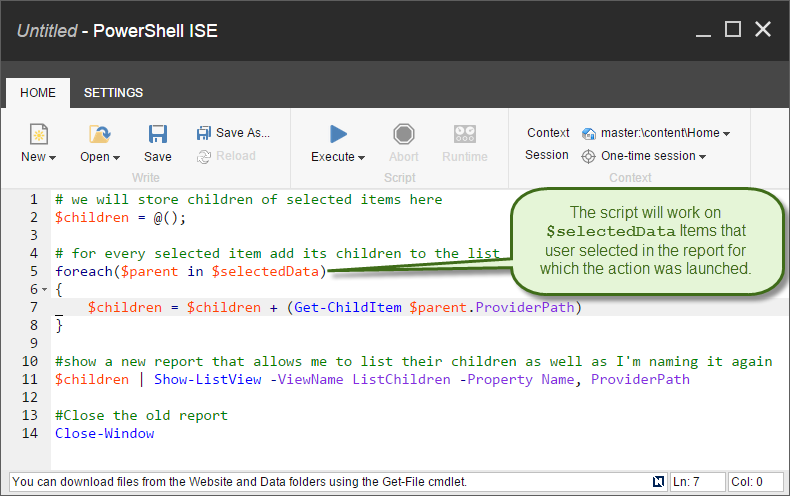Click the Runtime icon

point(464,134)
